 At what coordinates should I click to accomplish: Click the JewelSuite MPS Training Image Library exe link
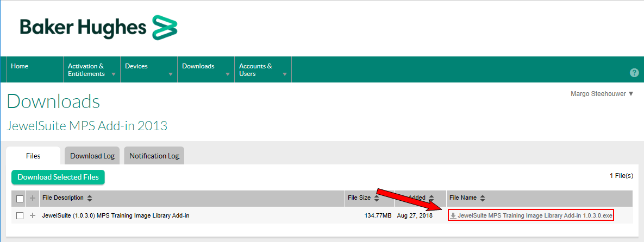point(535,215)
